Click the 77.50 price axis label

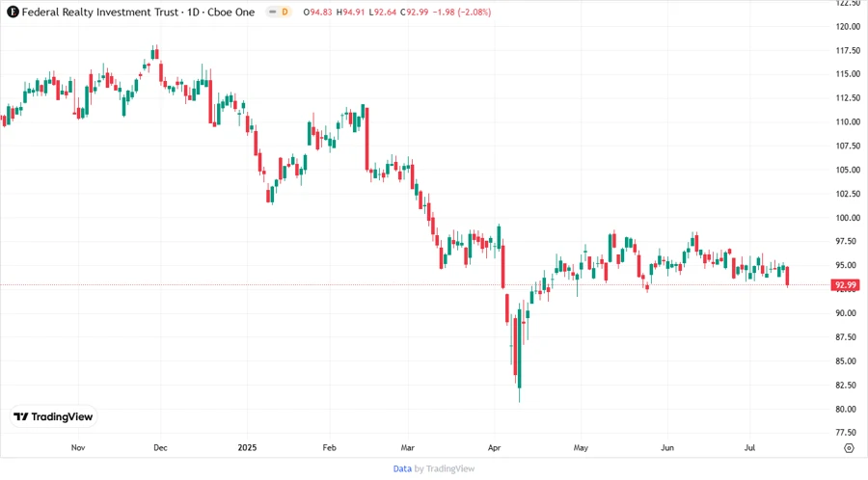pos(848,433)
